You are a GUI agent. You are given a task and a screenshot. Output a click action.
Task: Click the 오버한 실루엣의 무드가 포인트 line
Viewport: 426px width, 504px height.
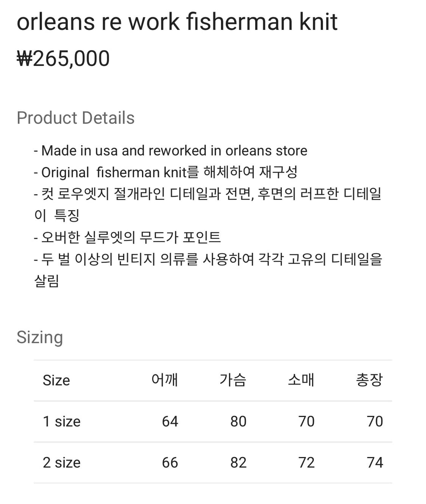(x=127, y=237)
